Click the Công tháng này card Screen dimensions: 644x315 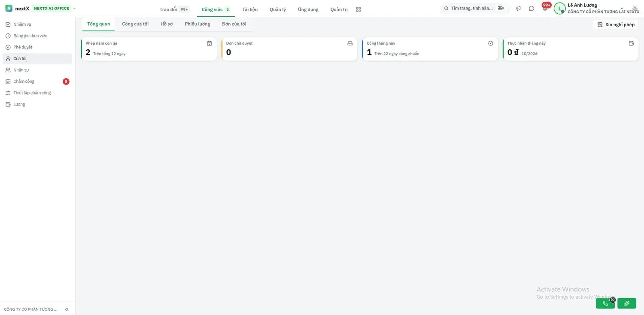coord(430,49)
